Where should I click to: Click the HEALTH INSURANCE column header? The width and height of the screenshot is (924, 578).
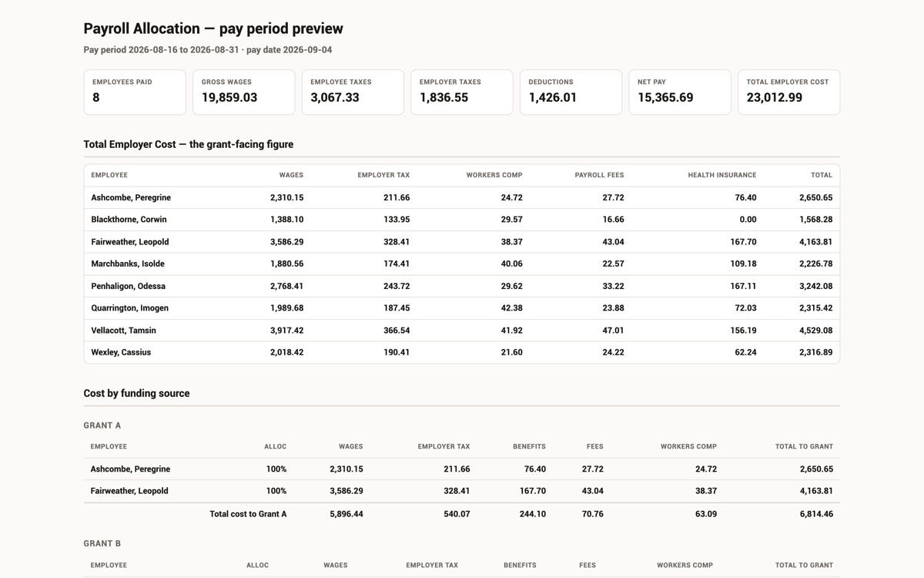722,175
